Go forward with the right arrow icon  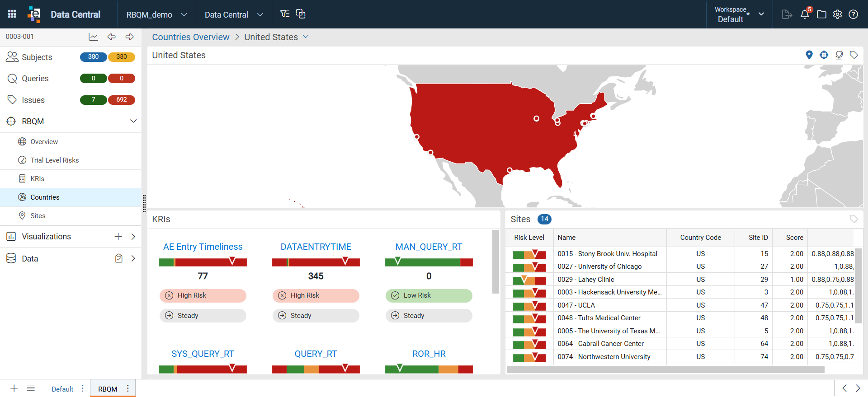[130, 37]
